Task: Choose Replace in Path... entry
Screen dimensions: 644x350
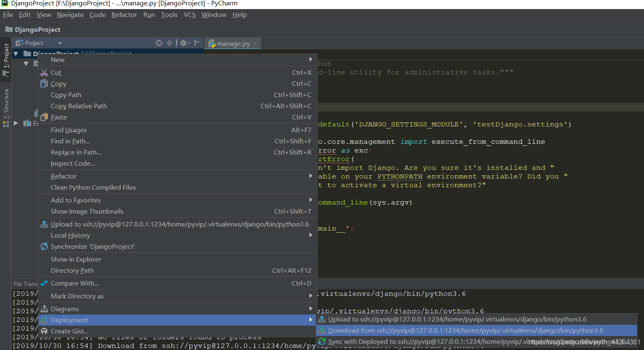Action: (178, 152)
